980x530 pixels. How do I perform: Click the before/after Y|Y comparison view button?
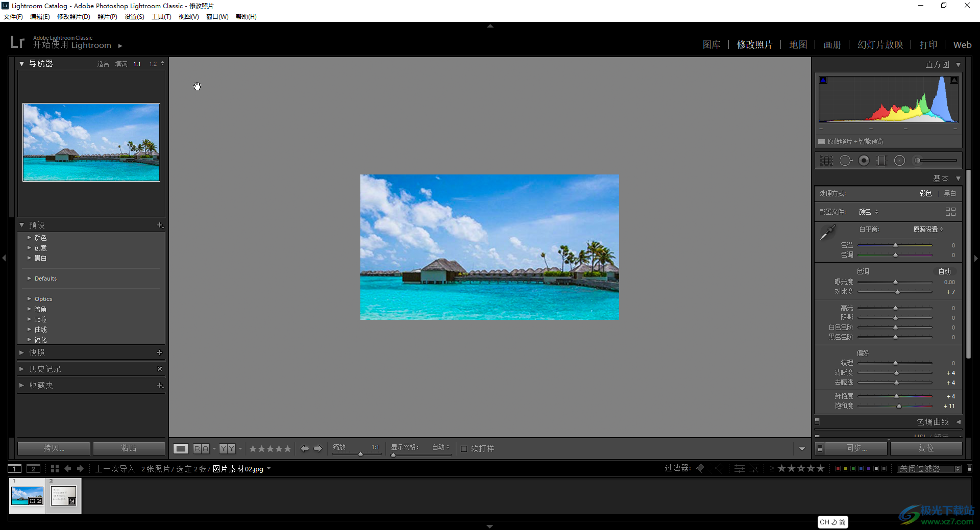[x=227, y=448]
